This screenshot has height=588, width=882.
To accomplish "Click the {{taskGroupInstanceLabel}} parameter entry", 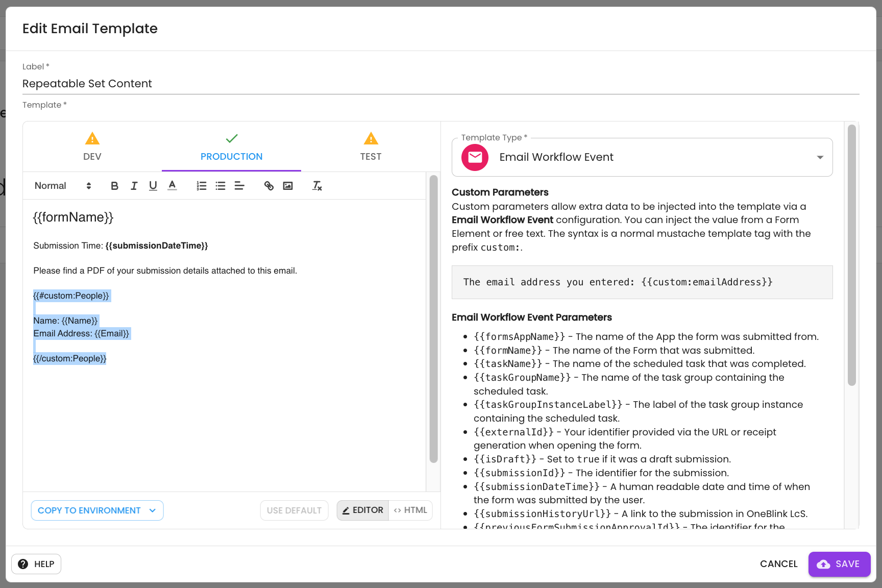I will coord(638,411).
